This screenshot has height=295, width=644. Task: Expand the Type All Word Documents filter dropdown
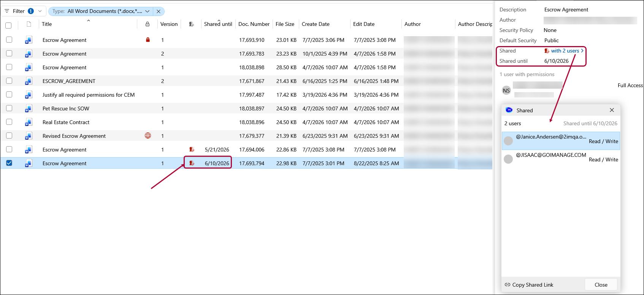(x=147, y=11)
